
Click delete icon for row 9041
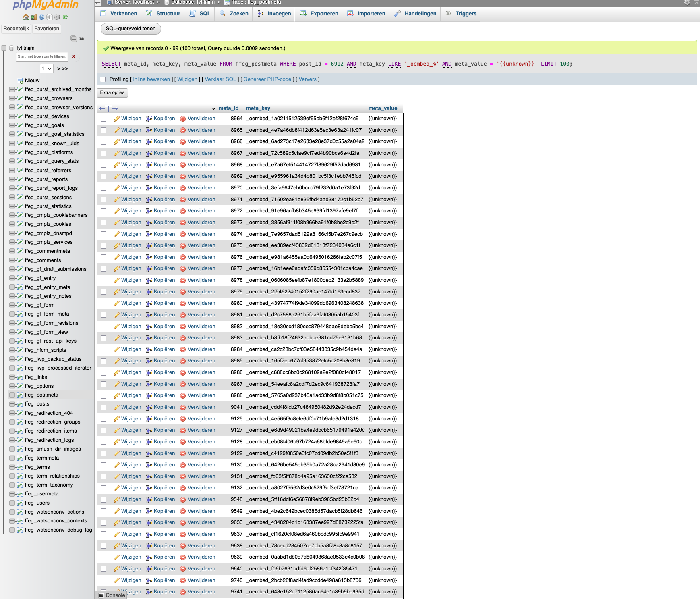[183, 408]
